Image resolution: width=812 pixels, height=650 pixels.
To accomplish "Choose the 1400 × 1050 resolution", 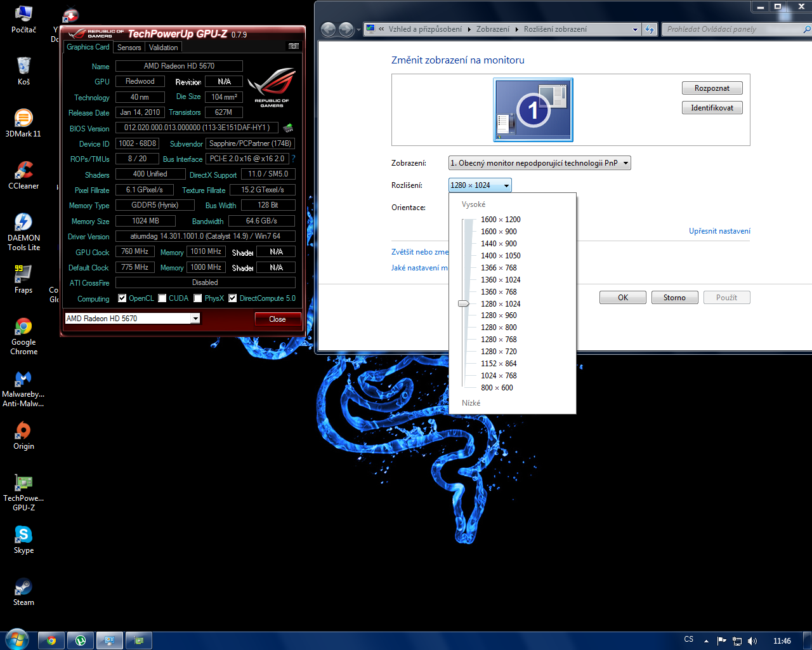I will (x=501, y=256).
